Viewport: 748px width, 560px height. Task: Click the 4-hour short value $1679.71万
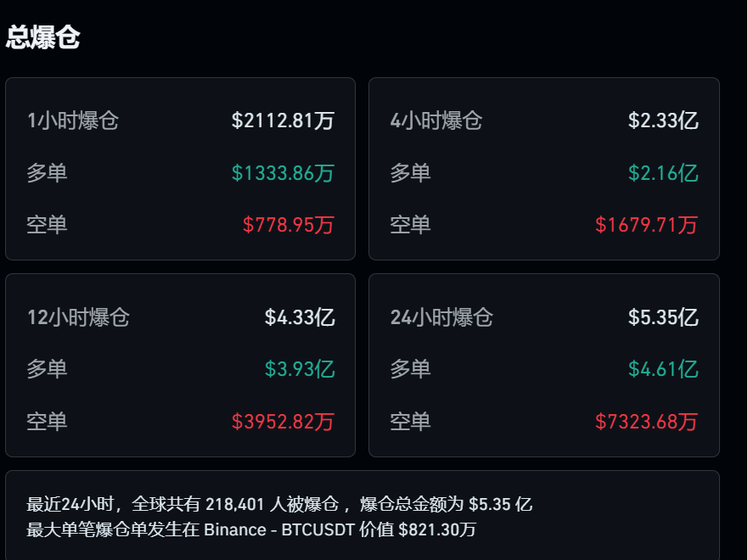click(x=647, y=225)
